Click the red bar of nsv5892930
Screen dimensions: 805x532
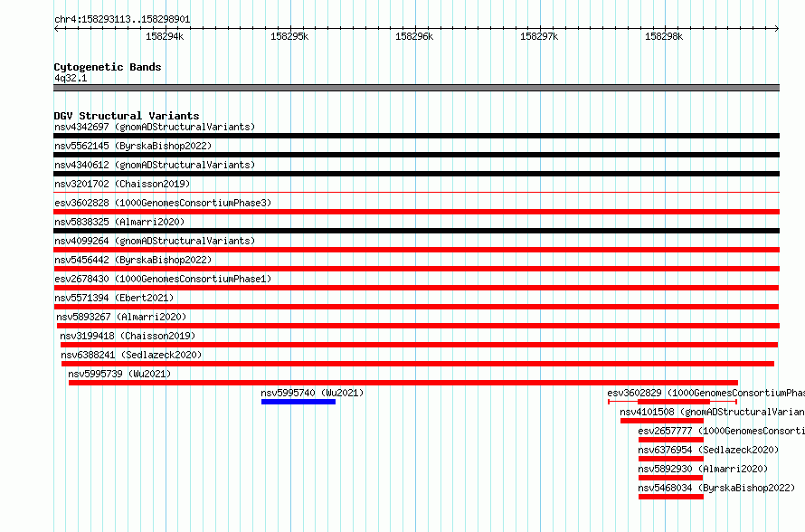670,478
